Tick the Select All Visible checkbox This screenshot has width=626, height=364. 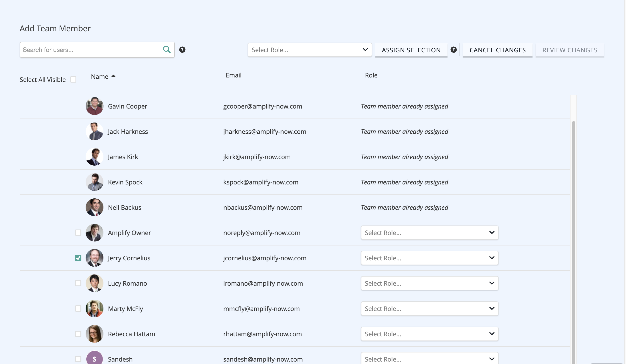coord(73,79)
